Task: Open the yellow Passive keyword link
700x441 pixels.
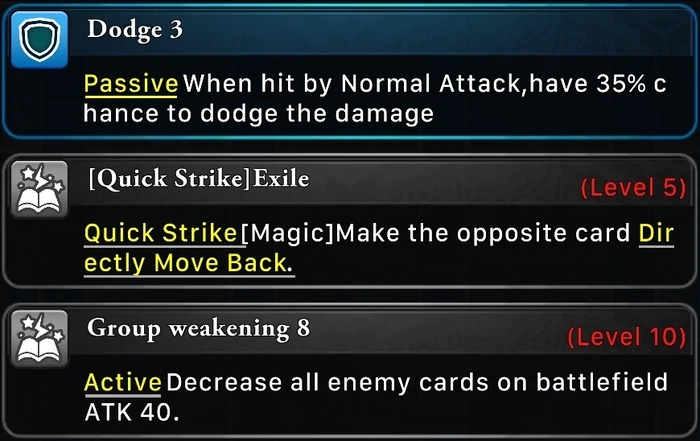Action: (x=131, y=84)
